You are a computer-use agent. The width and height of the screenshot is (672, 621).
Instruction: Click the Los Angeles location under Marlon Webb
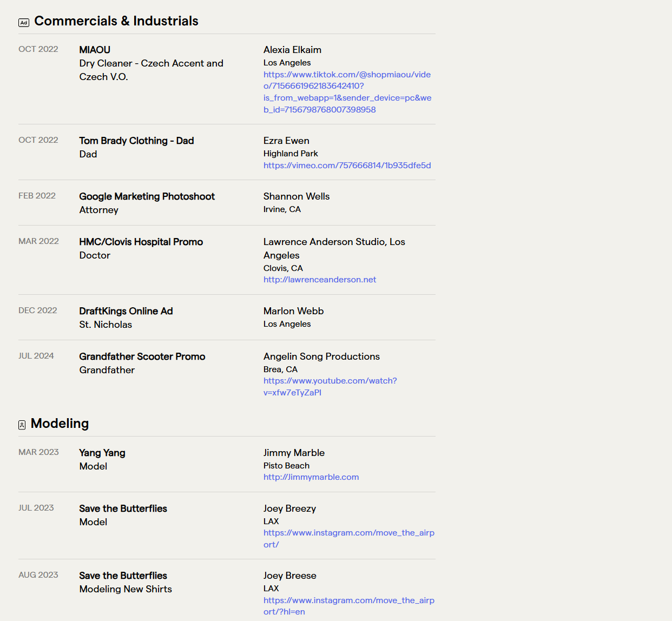287,324
